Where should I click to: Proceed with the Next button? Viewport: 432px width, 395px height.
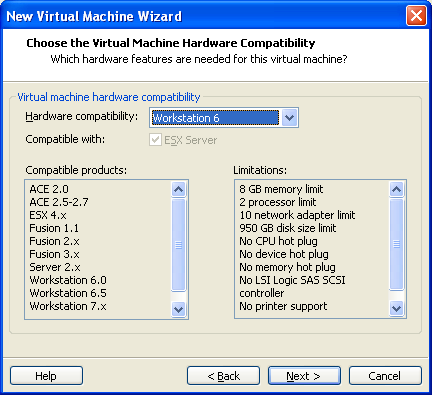click(x=304, y=376)
